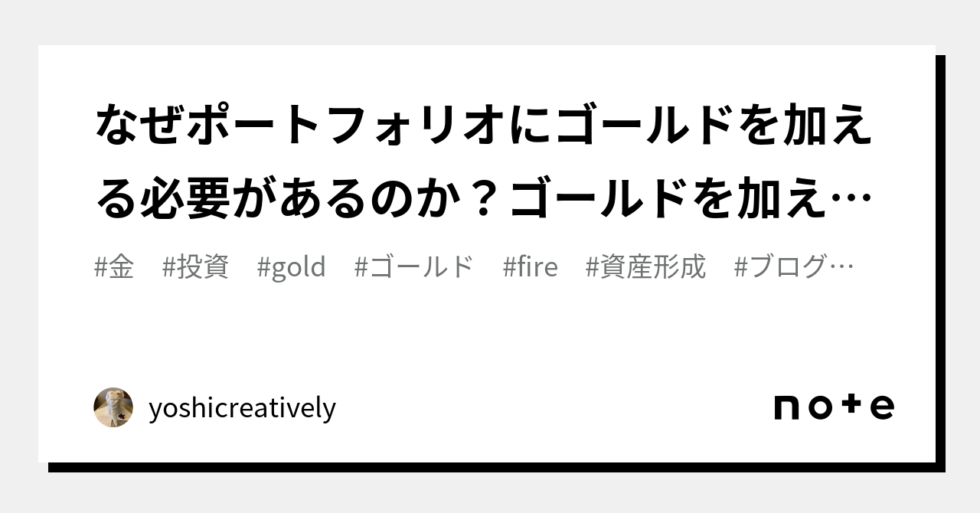Click the yoshicreatively username
The image size is (980, 513).
[x=242, y=408]
